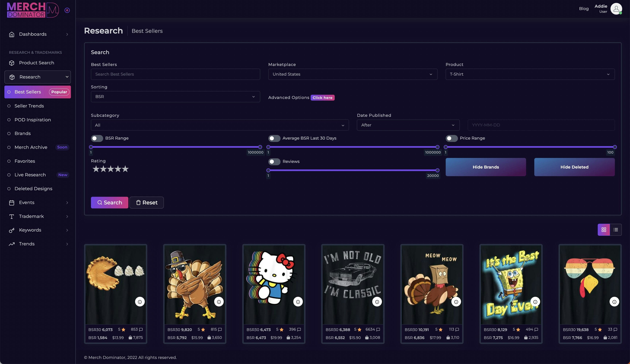Screen dimensions: 630x364
Task: Go to Brands page
Action: (22, 133)
